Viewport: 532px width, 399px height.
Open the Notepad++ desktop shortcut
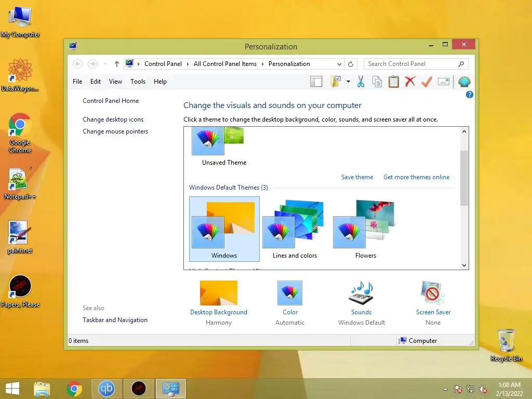(20, 183)
